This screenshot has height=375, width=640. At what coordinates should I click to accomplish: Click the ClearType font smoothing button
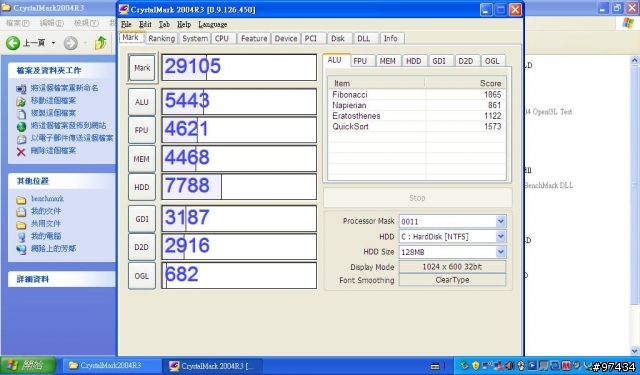click(452, 280)
